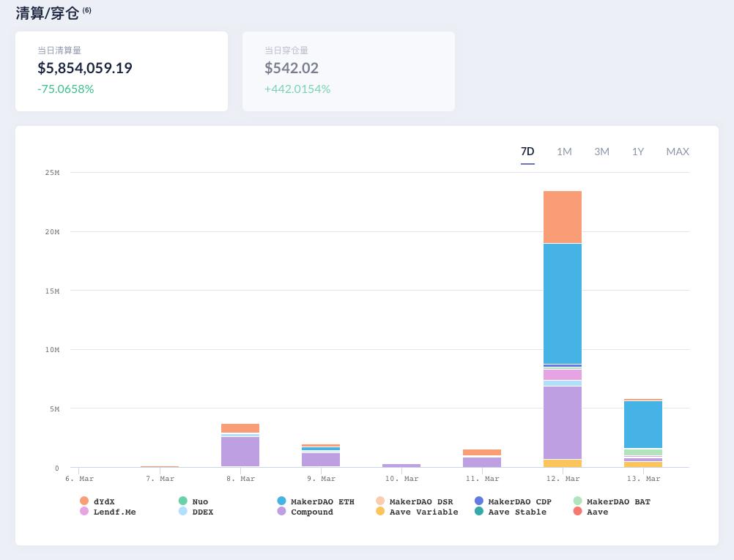Screen dimensions: 734x560
Task: Show the MAX time range
Action: (x=678, y=152)
